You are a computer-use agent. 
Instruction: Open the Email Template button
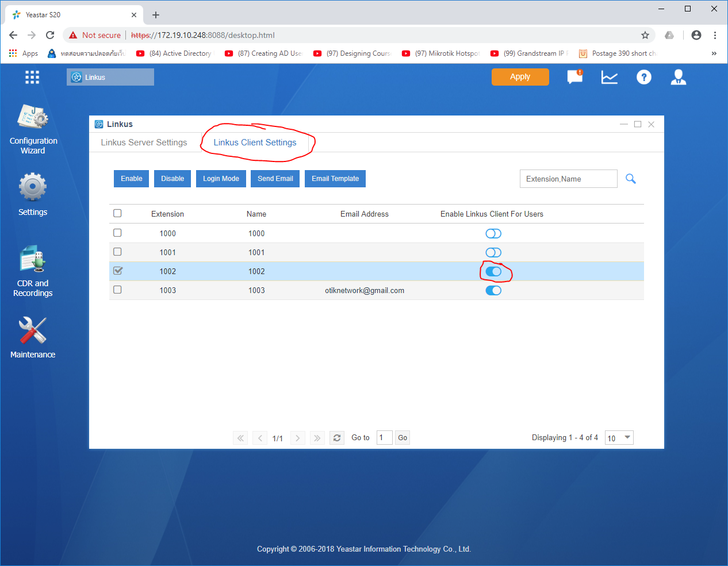(335, 179)
